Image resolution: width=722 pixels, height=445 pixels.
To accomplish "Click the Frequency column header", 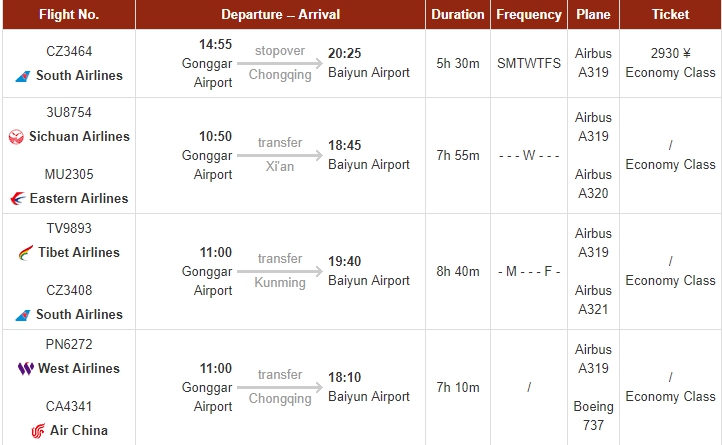I will click(529, 15).
